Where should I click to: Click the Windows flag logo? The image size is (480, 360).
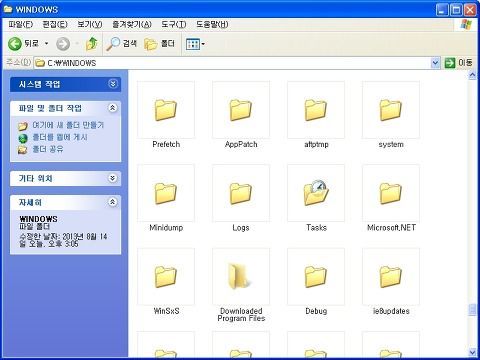click(x=466, y=24)
